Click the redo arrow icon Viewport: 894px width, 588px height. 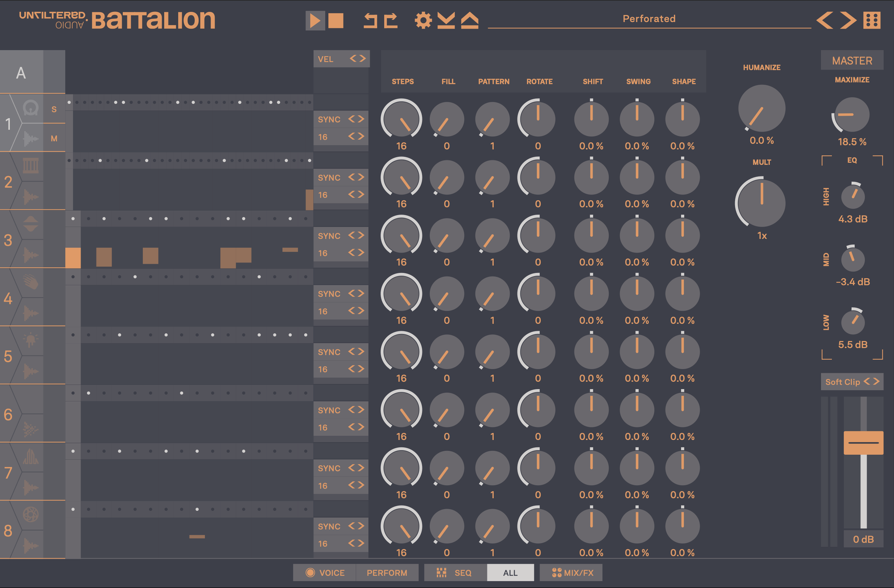click(x=390, y=21)
